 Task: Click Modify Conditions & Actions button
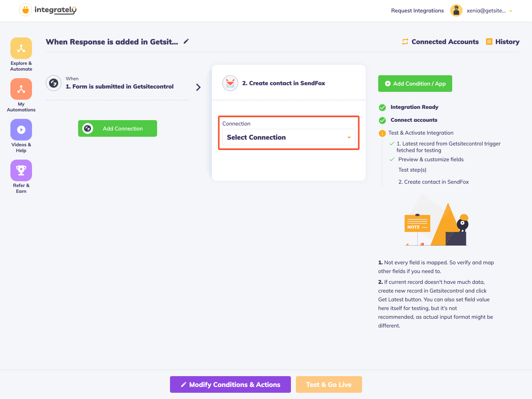tap(230, 384)
